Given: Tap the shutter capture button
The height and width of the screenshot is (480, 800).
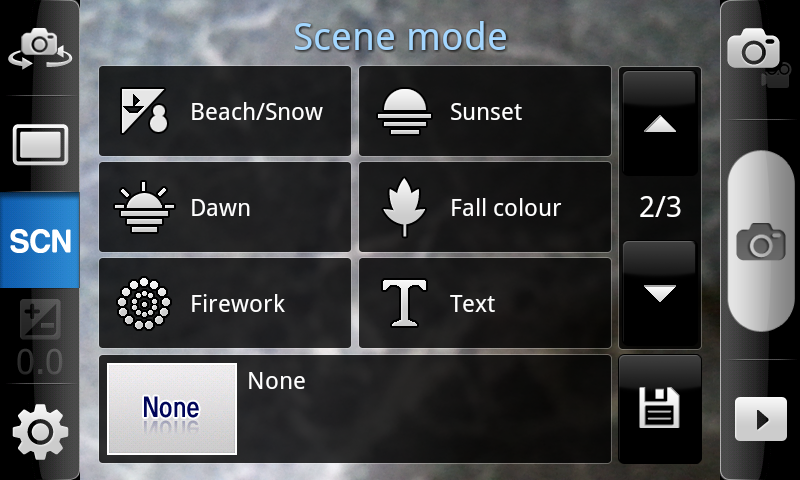Looking at the screenshot, I should 761,241.
